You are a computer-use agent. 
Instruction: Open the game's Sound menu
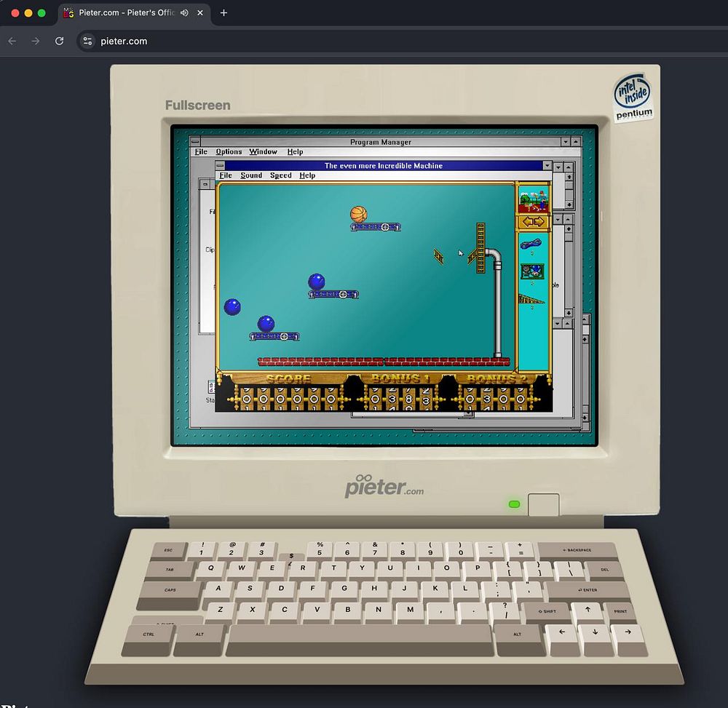point(251,175)
